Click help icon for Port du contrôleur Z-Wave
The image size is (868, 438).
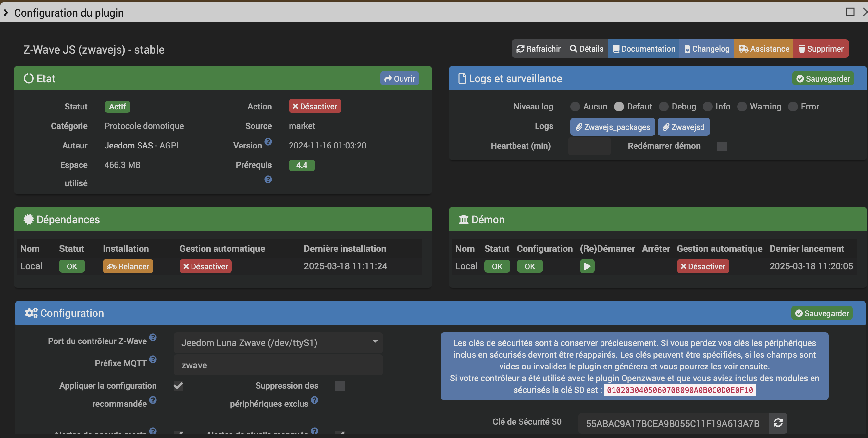pos(153,338)
